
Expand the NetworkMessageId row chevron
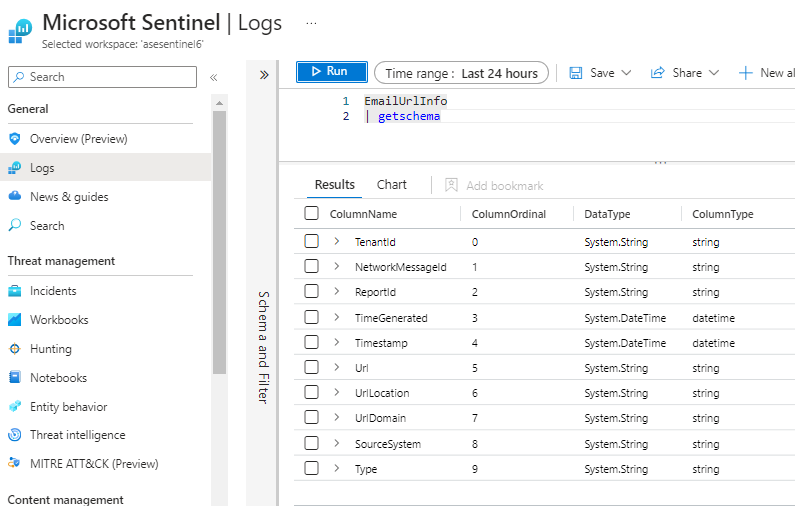click(337, 266)
